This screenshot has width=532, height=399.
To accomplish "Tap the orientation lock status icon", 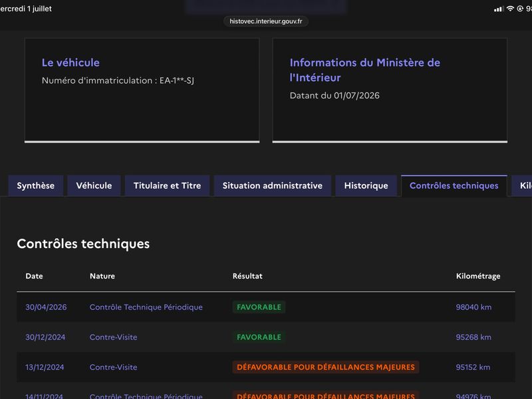I will click(520, 9).
